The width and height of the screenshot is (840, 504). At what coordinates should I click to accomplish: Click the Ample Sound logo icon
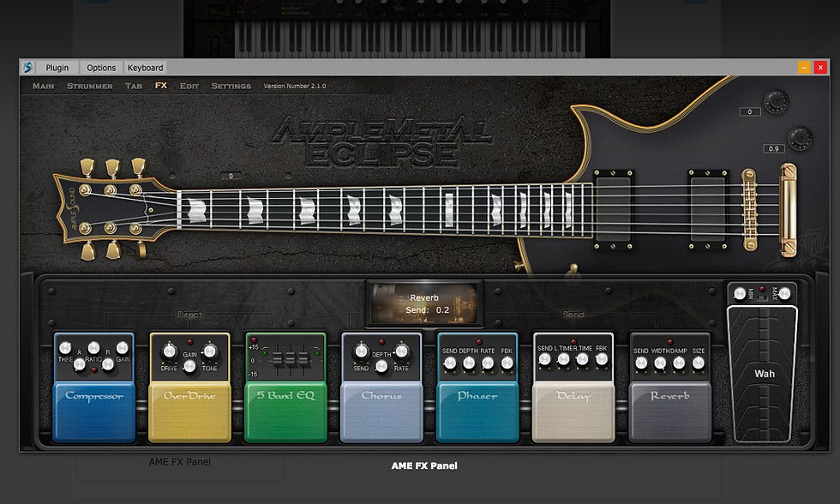pos(27,68)
